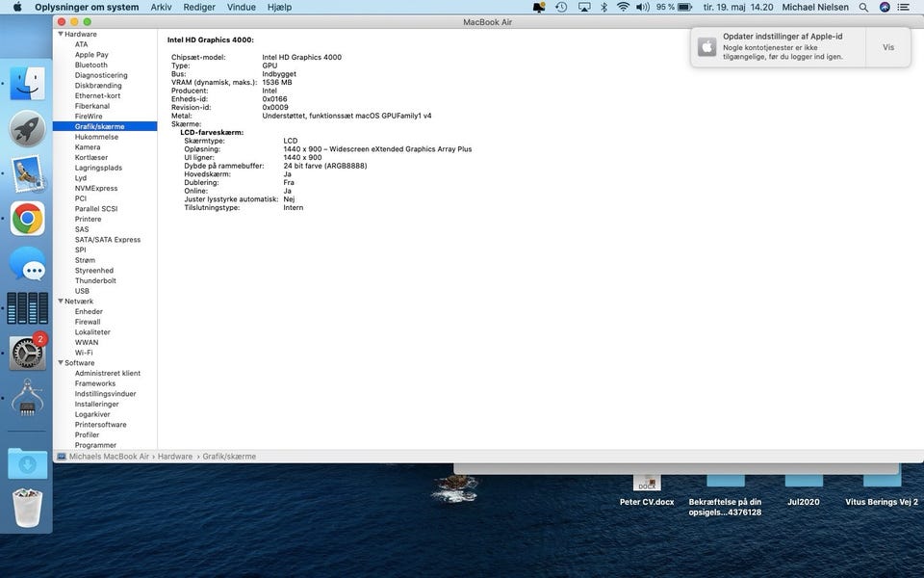Click the date and time tir. 19. maj

click(x=738, y=7)
